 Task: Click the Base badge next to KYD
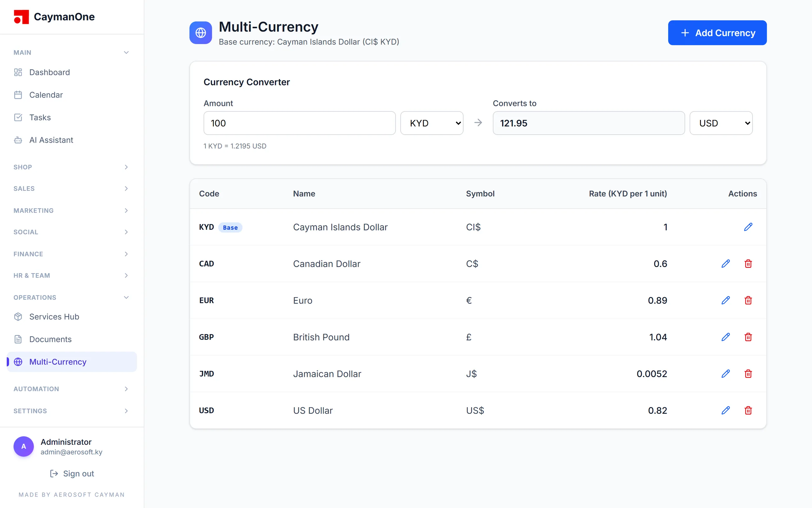[230, 227]
